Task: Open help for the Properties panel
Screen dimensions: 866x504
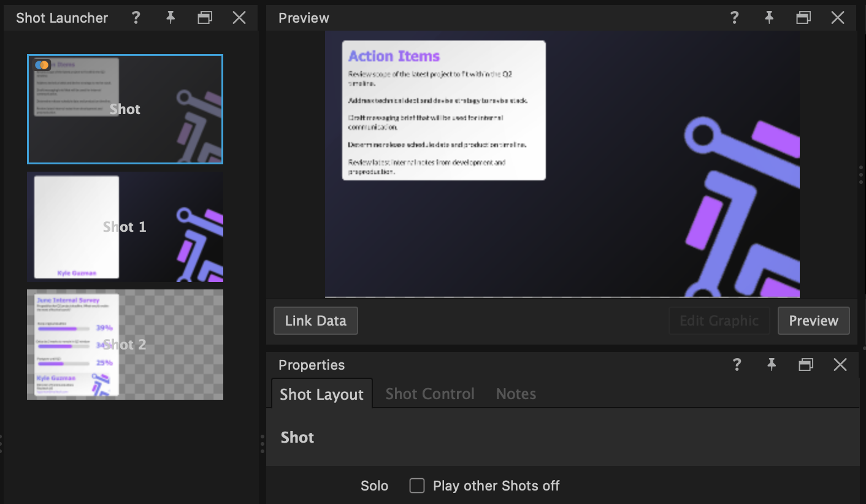Action: 737,365
